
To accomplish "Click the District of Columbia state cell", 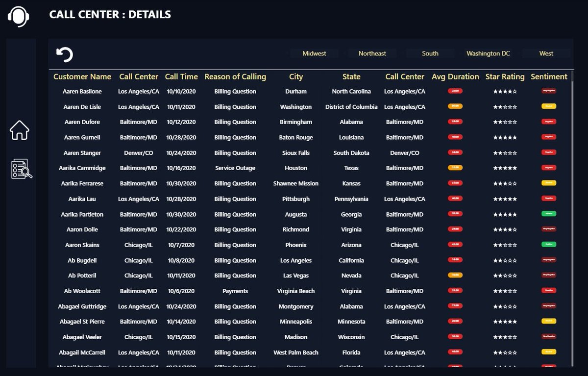I will (x=351, y=107).
